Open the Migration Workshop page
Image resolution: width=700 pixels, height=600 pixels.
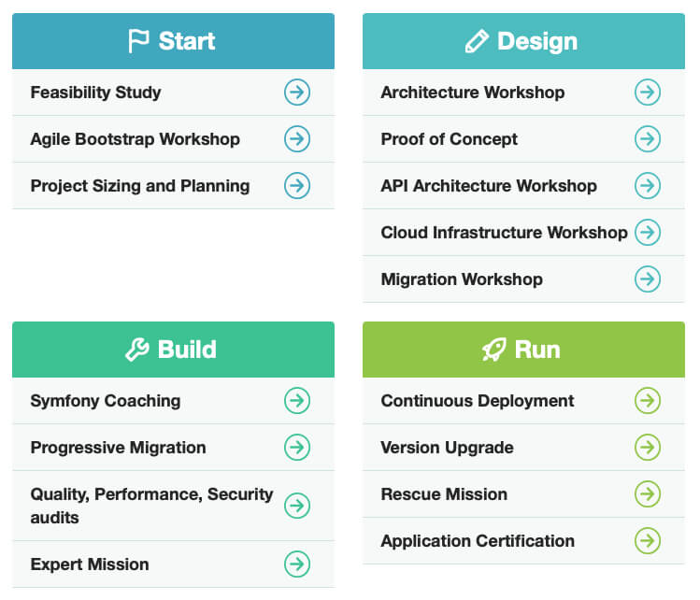(x=462, y=279)
